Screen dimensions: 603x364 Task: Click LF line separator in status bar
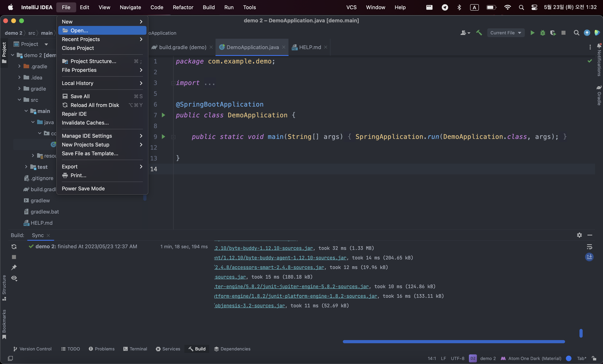(443, 358)
